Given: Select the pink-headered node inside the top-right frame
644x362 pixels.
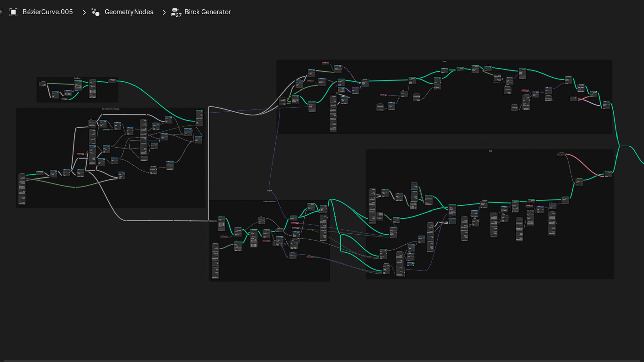Looking at the screenshot, I should pyautogui.click(x=325, y=63).
